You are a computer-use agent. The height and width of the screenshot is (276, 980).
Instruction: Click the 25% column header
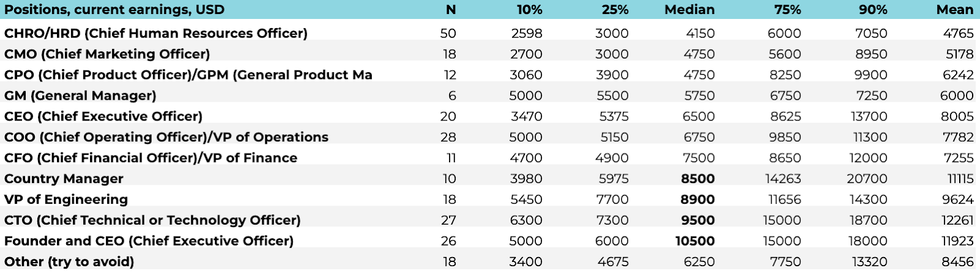(615, 10)
